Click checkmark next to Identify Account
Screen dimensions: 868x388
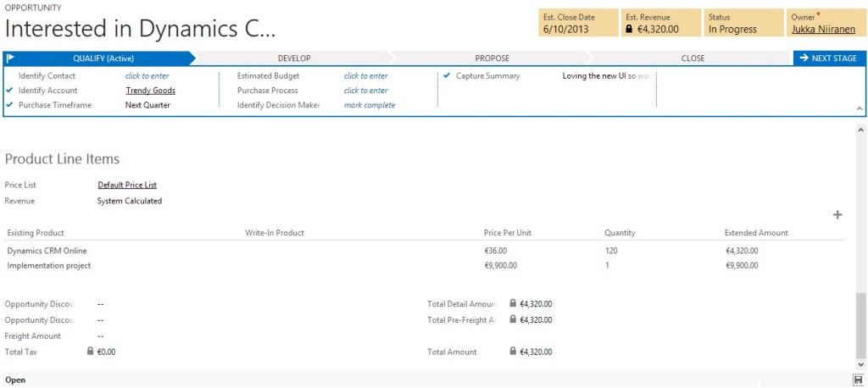9,90
